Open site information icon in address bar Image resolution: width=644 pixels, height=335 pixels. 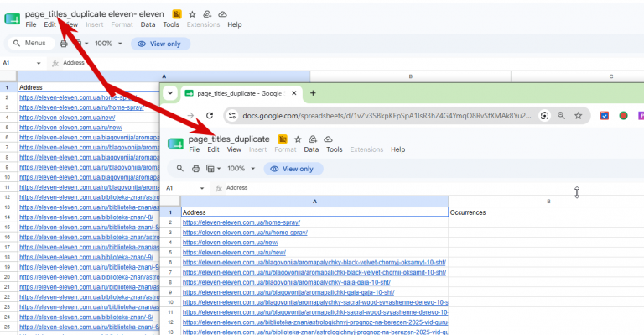click(232, 116)
